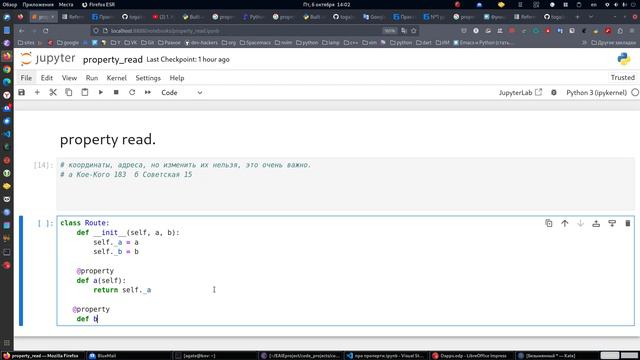640x360 pixels.
Task: Open the Spacemacs bookmarks folder
Action: point(255,42)
